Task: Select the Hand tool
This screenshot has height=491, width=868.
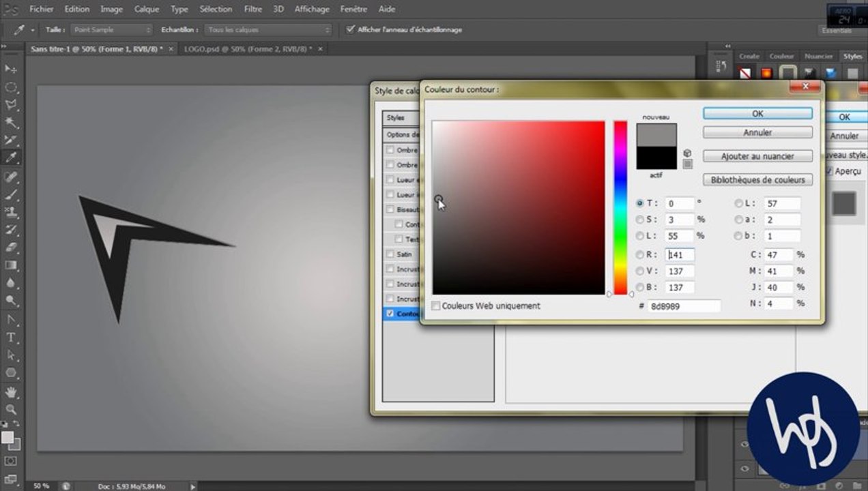Action: click(x=12, y=392)
